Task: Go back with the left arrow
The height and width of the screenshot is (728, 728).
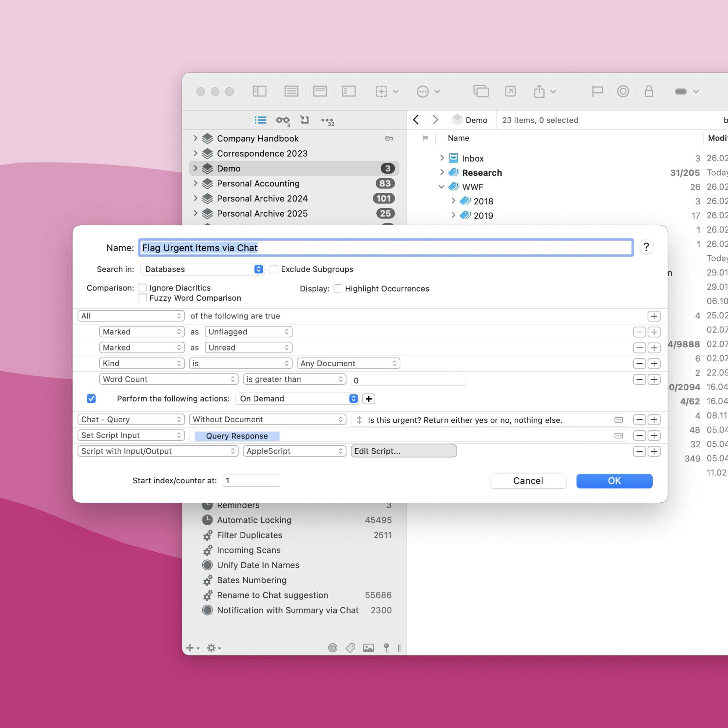Action: [416, 120]
